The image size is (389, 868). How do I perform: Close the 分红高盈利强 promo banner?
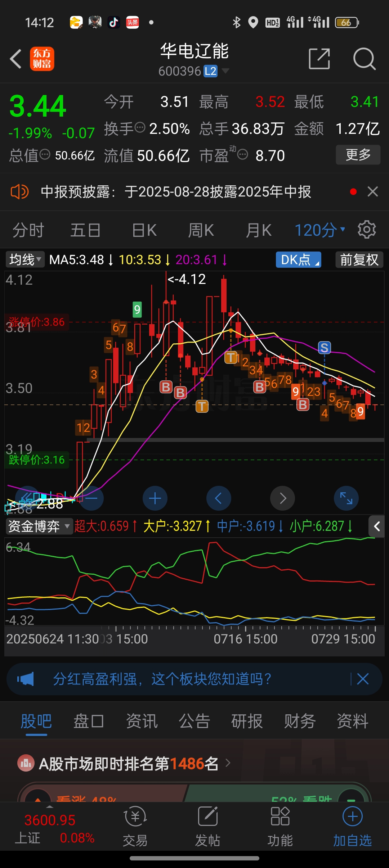[x=363, y=679]
